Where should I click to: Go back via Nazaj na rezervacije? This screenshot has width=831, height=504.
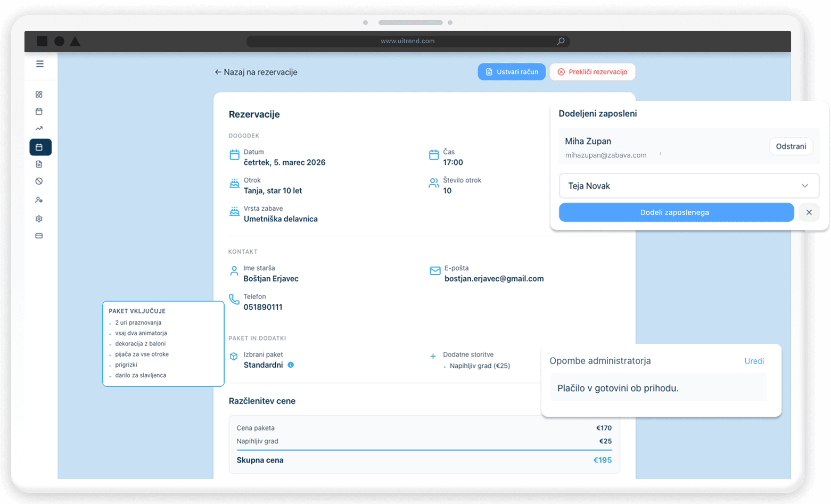click(256, 72)
